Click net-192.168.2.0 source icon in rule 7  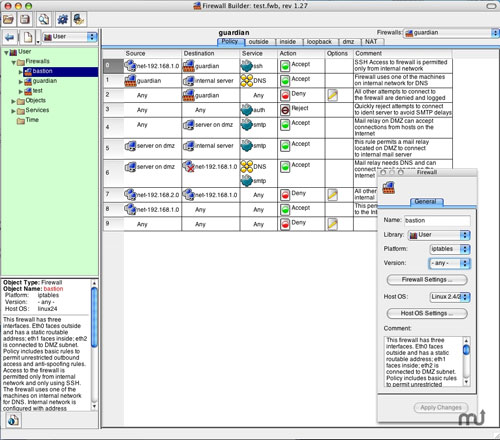coord(130,195)
